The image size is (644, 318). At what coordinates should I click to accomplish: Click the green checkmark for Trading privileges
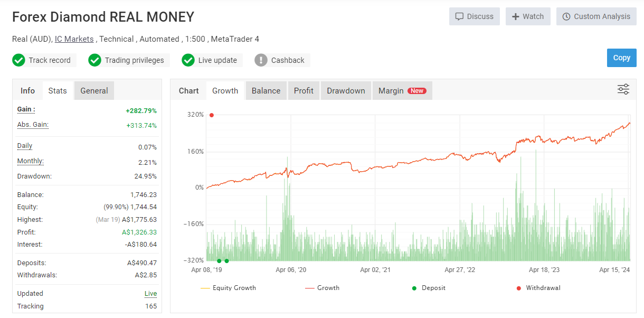pos(94,60)
